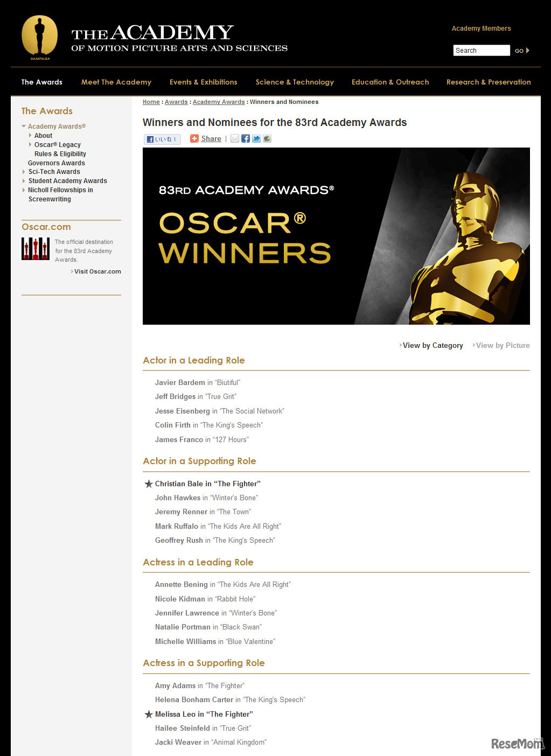Open Rules & Eligibility sidebar link
The width and height of the screenshot is (551, 756).
click(x=60, y=154)
